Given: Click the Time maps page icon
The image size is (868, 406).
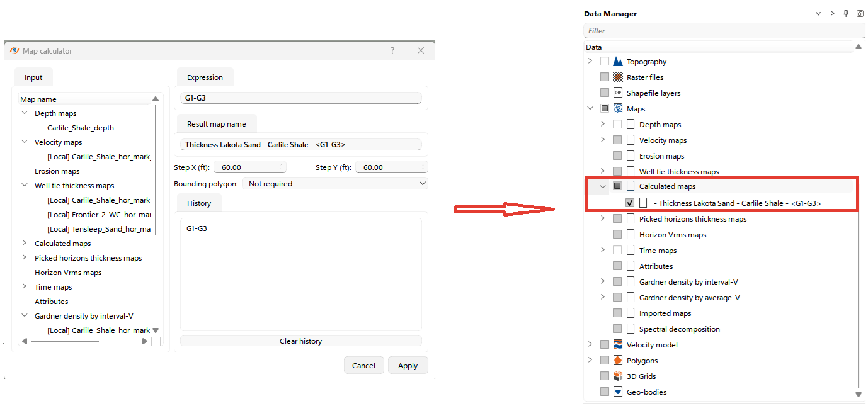Looking at the screenshot, I should [x=631, y=251].
